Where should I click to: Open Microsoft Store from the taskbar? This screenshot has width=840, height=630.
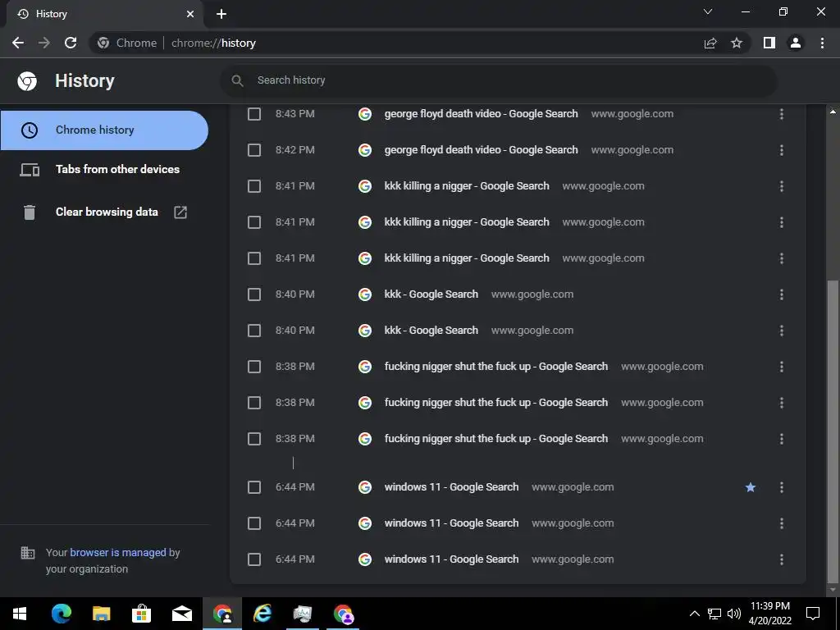coord(141,614)
